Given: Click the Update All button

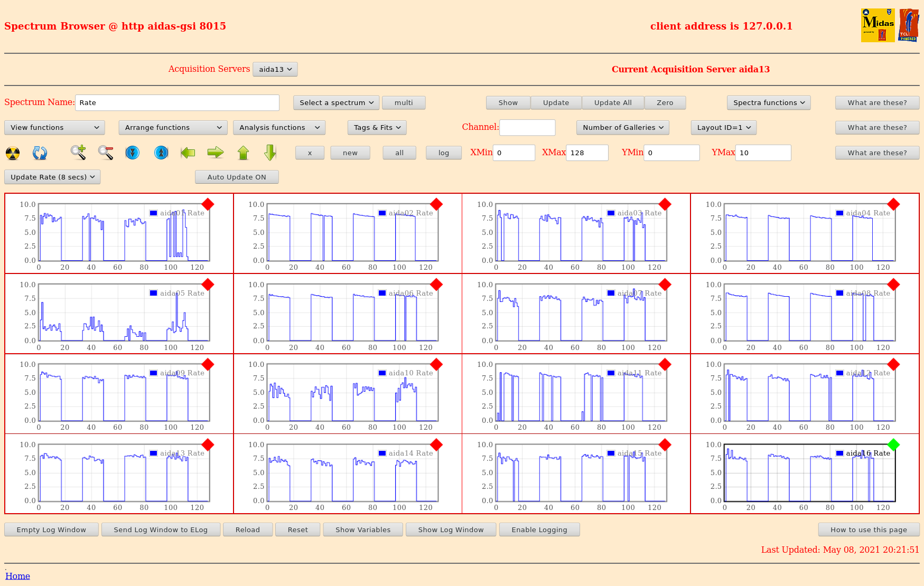Looking at the screenshot, I should (612, 103).
